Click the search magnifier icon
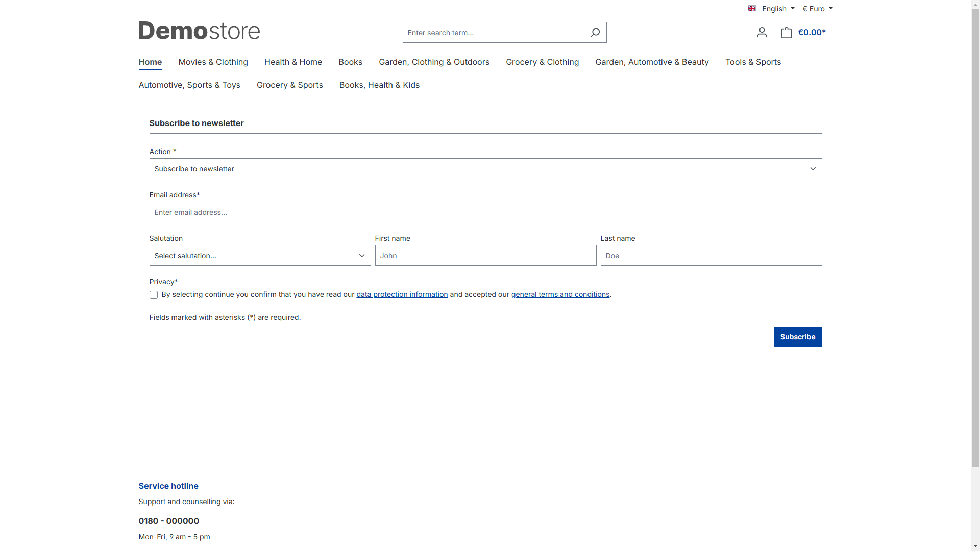This screenshot has width=980, height=551. (595, 33)
